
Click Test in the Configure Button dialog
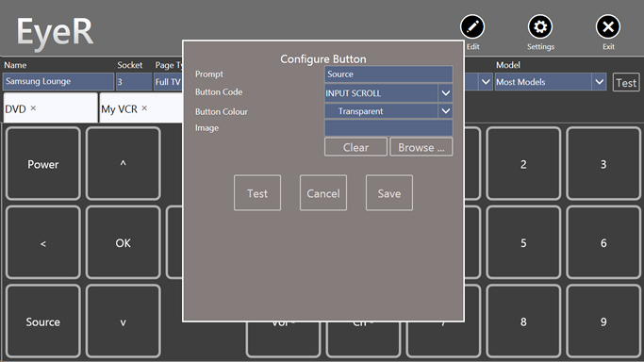257,193
